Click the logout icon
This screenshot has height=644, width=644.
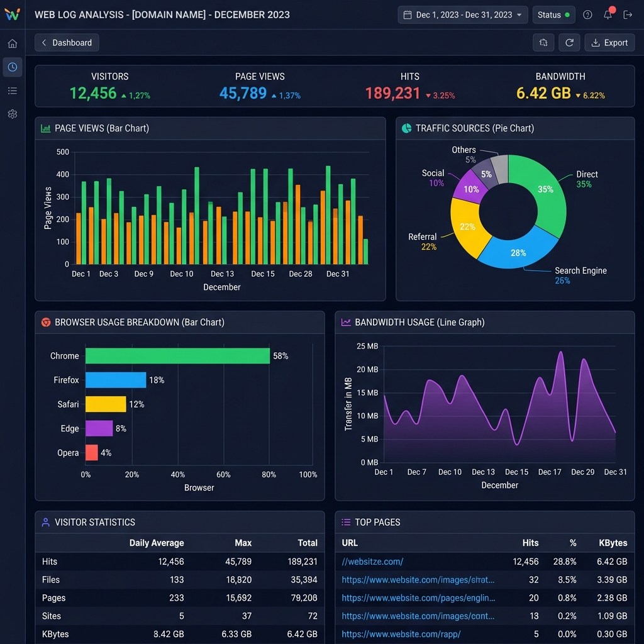point(628,15)
